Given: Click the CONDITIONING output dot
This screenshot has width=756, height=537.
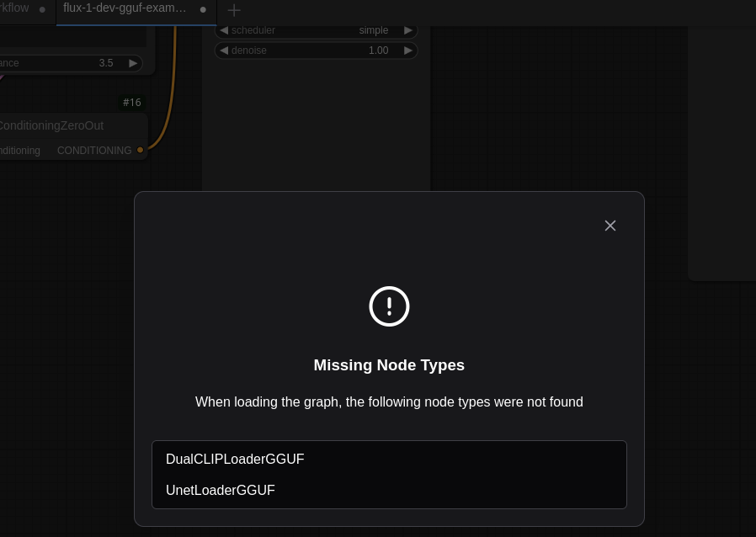Looking at the screenshot, I should (x=140, y=150).
